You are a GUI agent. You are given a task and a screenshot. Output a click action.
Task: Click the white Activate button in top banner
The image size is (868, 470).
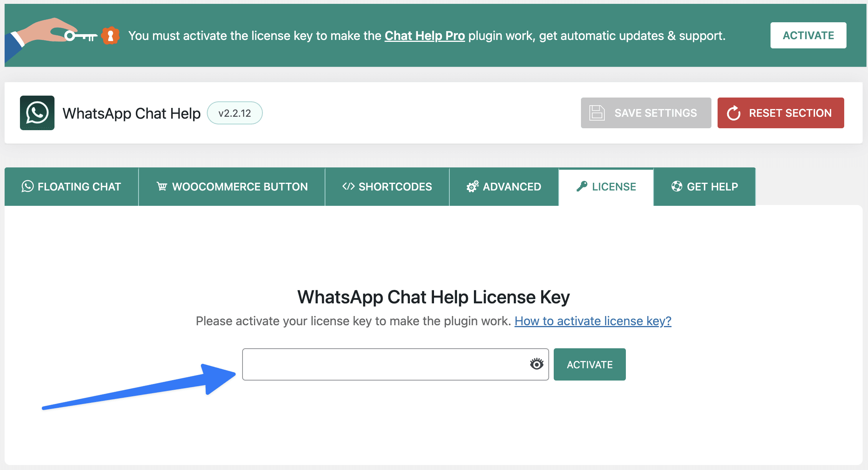pyautogui.click(x=808, y=35)
